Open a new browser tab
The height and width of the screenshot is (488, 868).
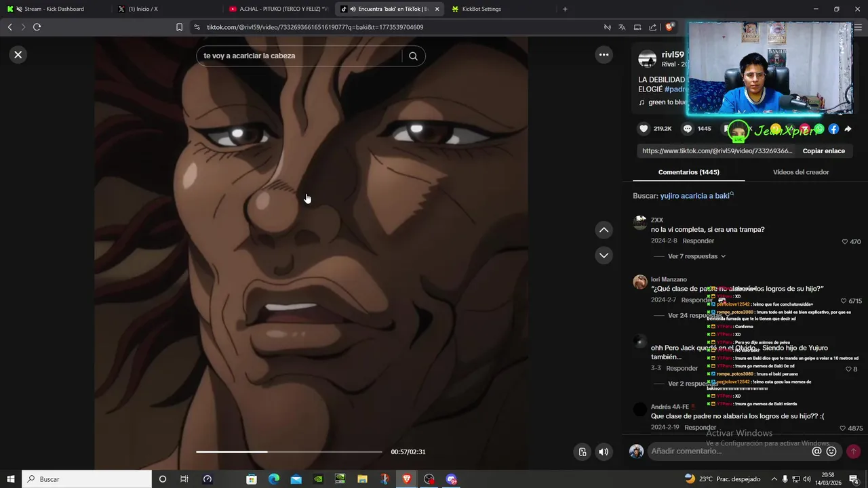(565, 9)
